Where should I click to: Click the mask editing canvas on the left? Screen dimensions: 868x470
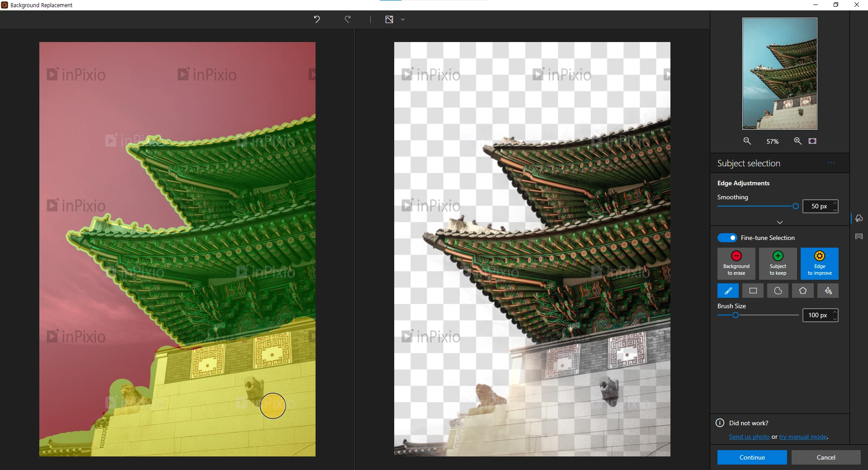pyautogui.click(x=177, y=249)
